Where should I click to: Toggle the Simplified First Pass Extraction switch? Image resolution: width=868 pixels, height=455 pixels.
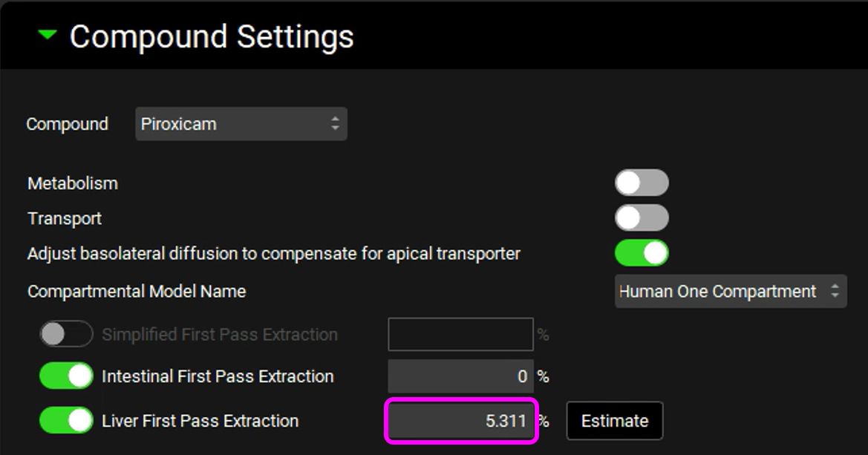pyautogui.click(x=66, y=335)
